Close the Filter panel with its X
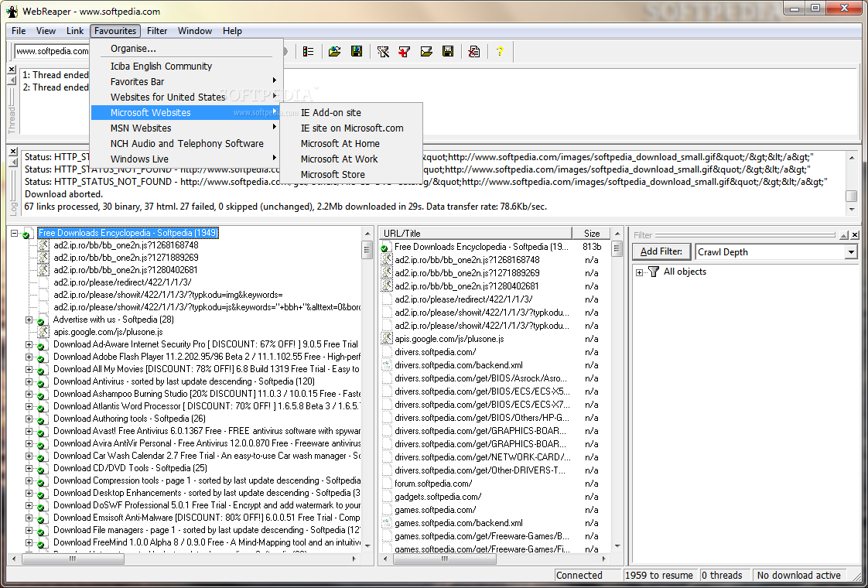This screenshot has height=588, width=868. 855,235
